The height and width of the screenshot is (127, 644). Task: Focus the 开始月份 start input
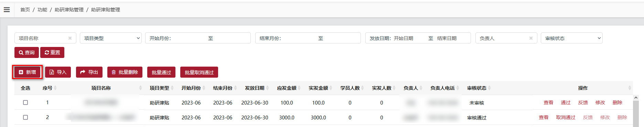[189, 38]
